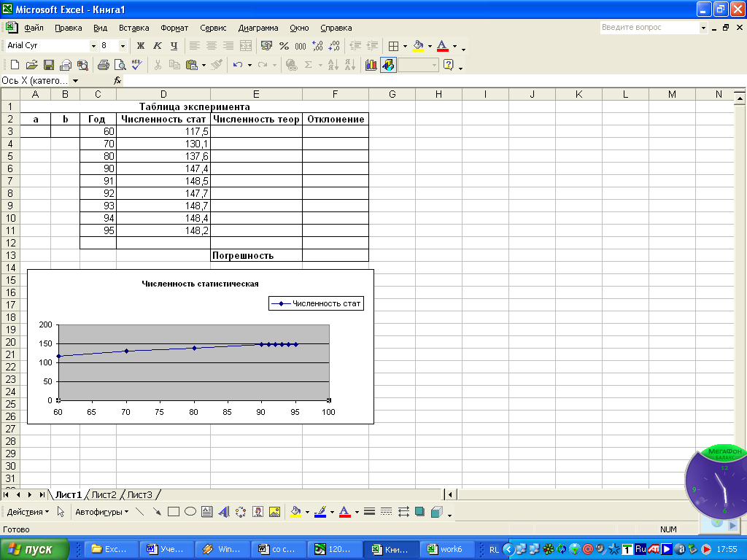Click the Drawing toolbar toggle icon

click(388, 65)
